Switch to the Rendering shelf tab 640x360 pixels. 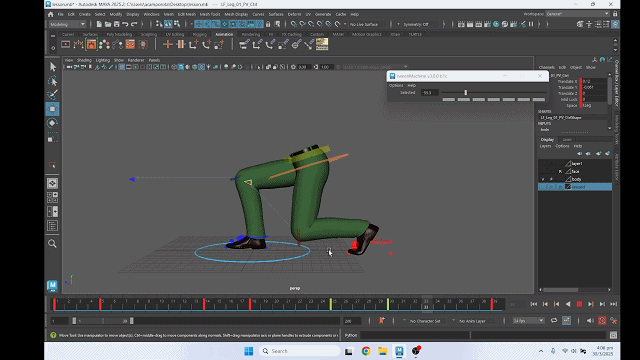[x=251, y=34]
